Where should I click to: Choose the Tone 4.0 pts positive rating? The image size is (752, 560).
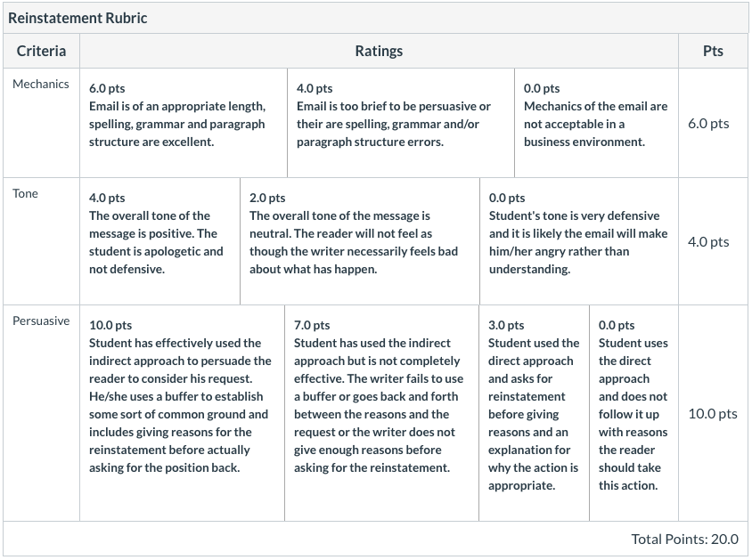(x=159, y=241)
